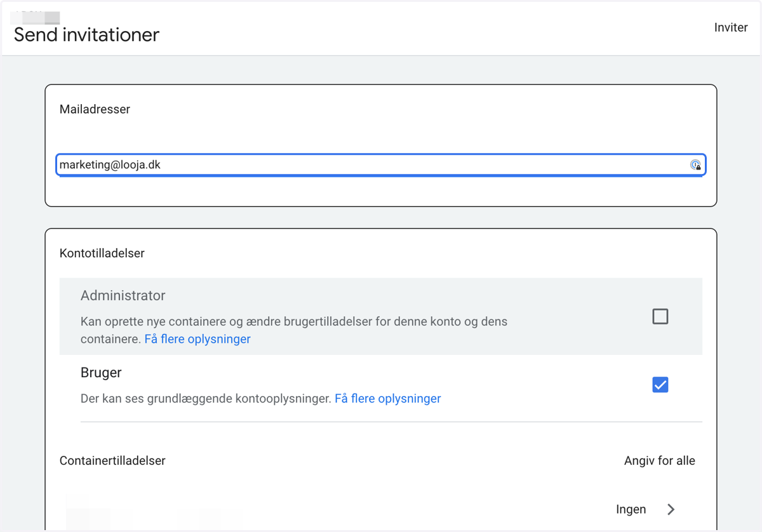Enable the Administrator checkbox

click(x=660, y=316)
